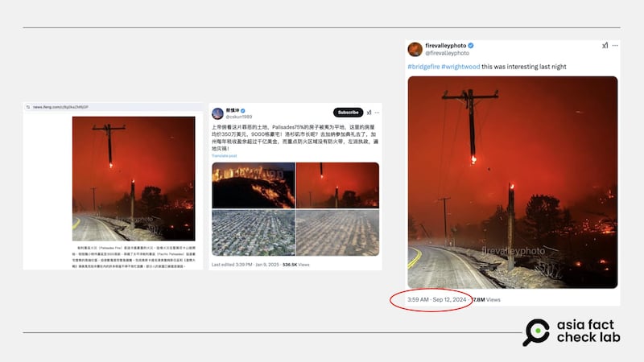Screen dimensions: 644x362
Task: Open the large firevalleyphoto burning pole photo
Action: (x=513, y=183)
